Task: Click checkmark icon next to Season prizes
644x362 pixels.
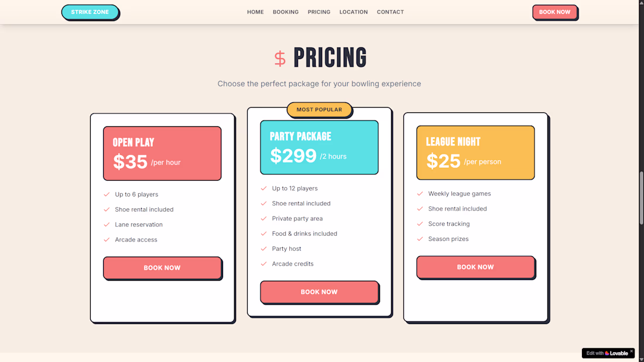Action: pos(420,239)
